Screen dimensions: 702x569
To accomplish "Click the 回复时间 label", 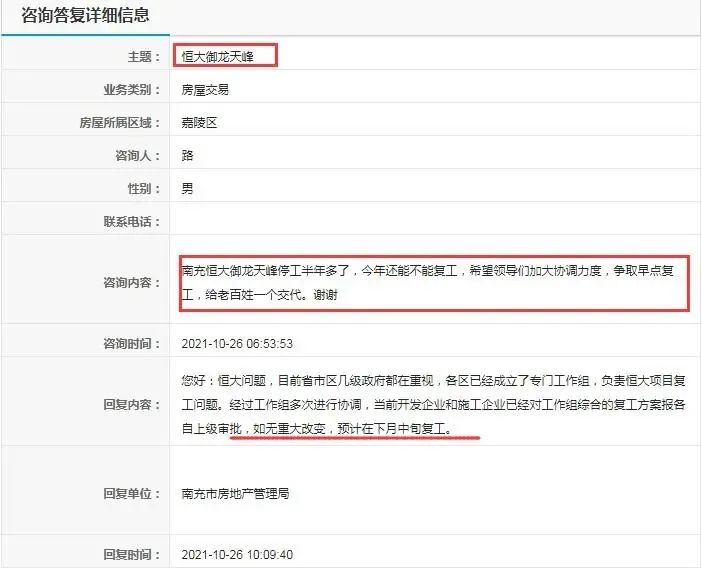I will coord(132,555).
